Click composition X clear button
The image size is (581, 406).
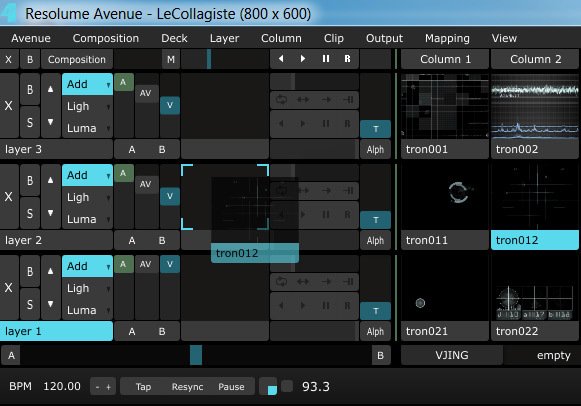(x=9, y=59)
